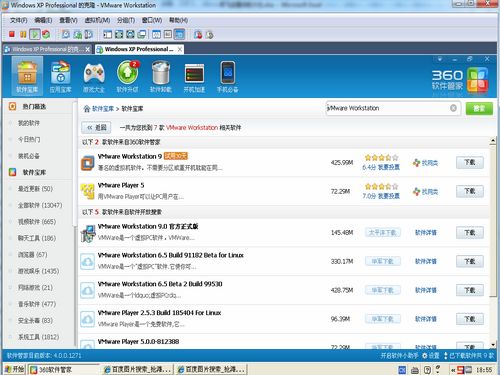Image resolution: width=500 pixels, height=375 pixels.
Task: Click the reset virtual machine toolbar icon
Action: [46, 34]
